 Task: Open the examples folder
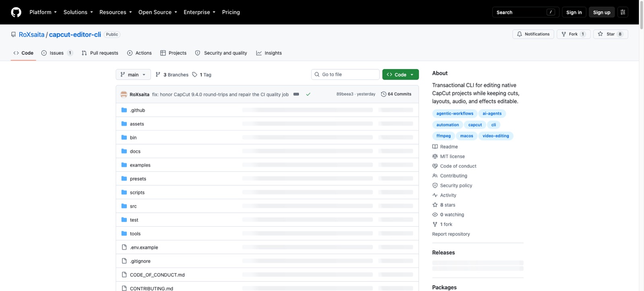[x=140, y=165]
